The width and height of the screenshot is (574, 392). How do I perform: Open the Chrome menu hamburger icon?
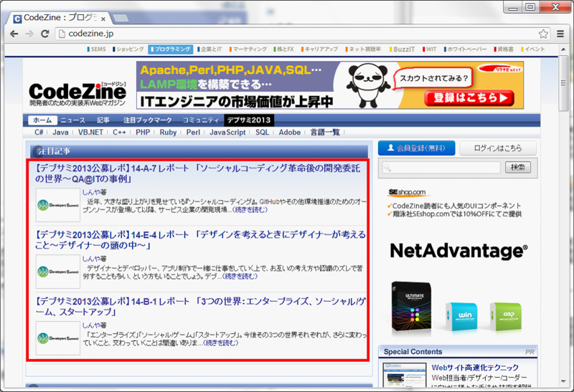560,34
